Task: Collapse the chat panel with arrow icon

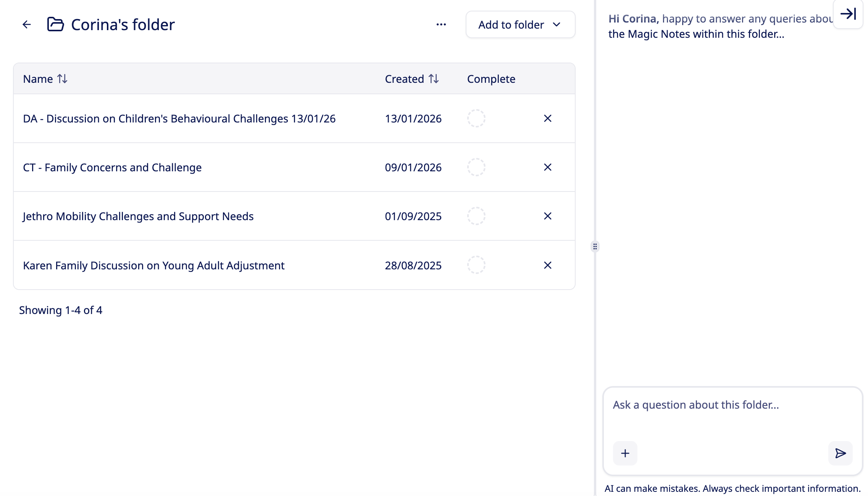Action: (848, 14)
